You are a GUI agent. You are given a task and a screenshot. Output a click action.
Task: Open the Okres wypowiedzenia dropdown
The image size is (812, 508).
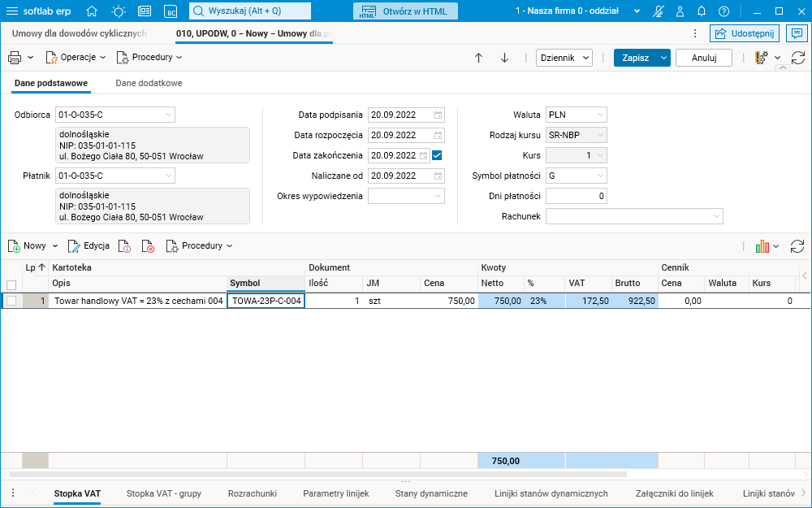438,196
